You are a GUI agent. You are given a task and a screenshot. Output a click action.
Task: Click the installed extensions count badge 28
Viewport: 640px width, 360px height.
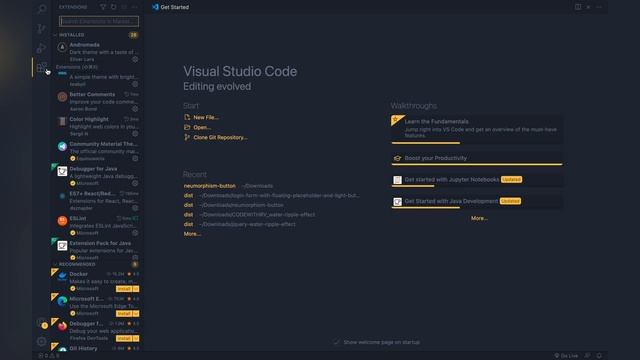point(133,35)
